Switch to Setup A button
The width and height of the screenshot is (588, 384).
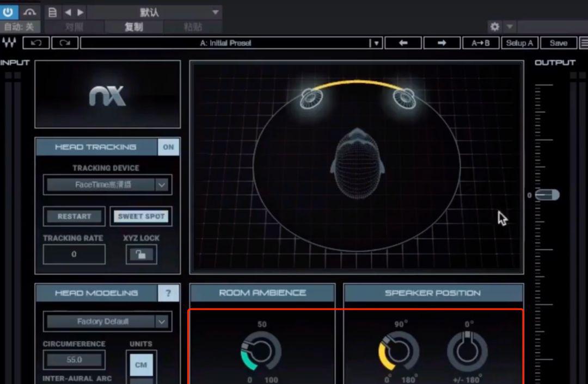520,43
